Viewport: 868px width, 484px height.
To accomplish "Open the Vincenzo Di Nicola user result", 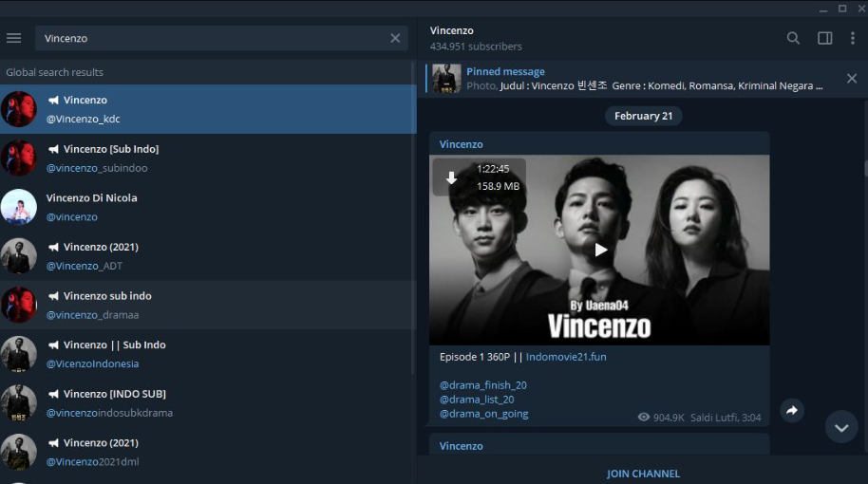I will pyautogui.click(x=208, y=207).
